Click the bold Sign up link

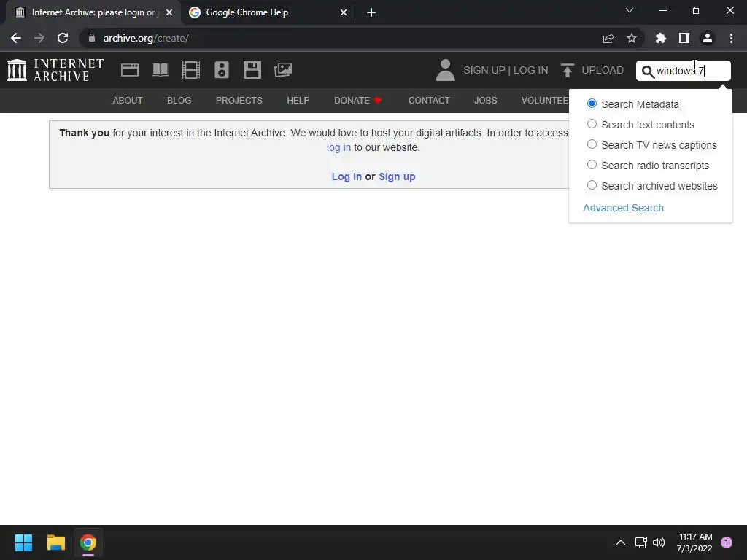click(x=398, y=176)
